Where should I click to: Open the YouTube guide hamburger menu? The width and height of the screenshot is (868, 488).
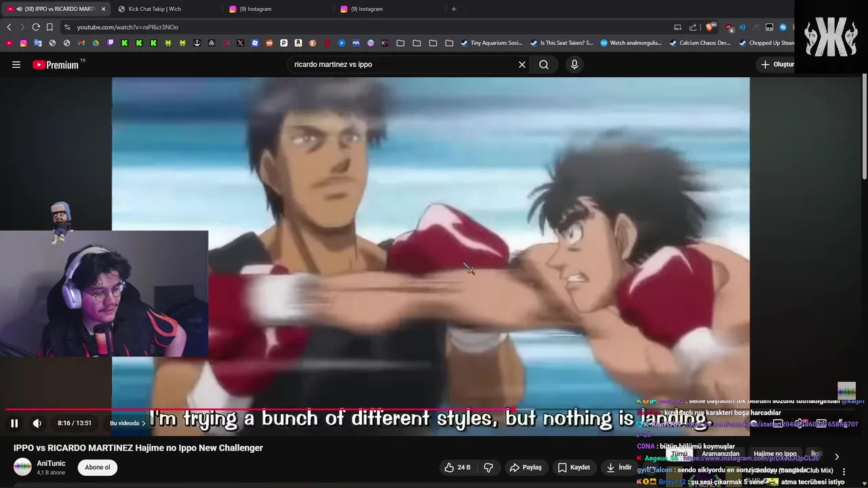point(16,64)
